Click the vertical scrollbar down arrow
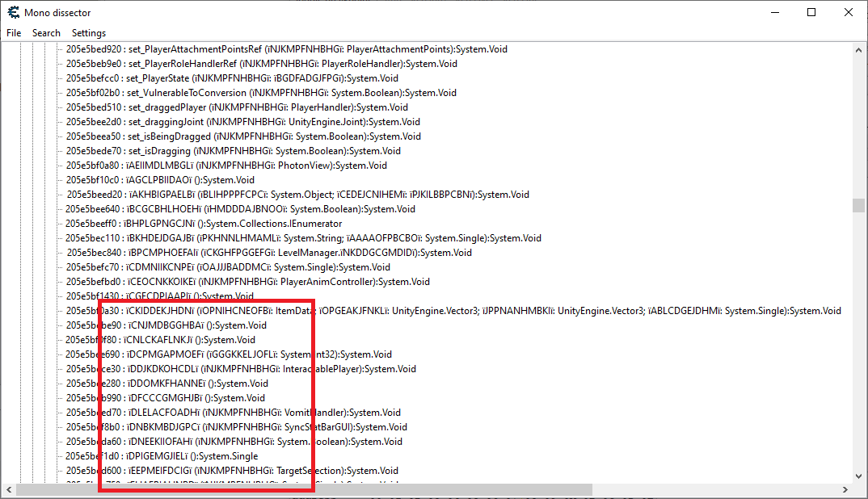Viewport: 868px width, 499px height. [858, 476]
